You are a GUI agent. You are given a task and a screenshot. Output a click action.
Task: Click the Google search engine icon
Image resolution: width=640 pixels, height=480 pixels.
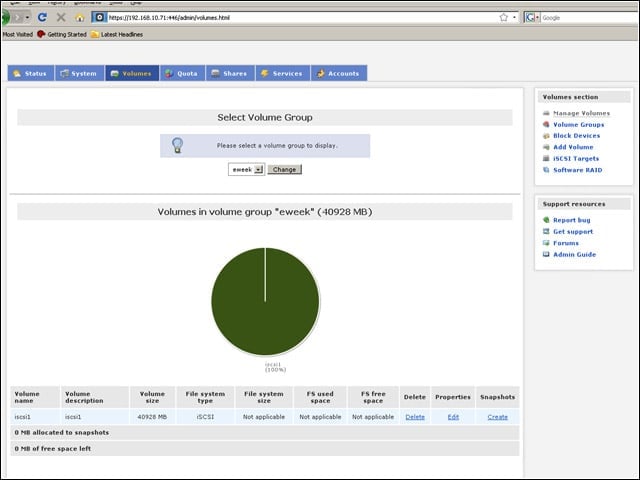(x=530, y=18)
